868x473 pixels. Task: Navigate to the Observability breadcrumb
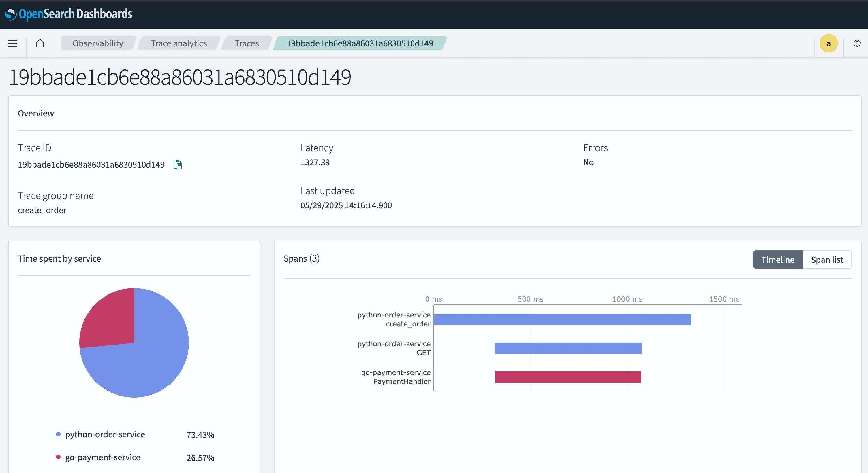coord(98,43)
